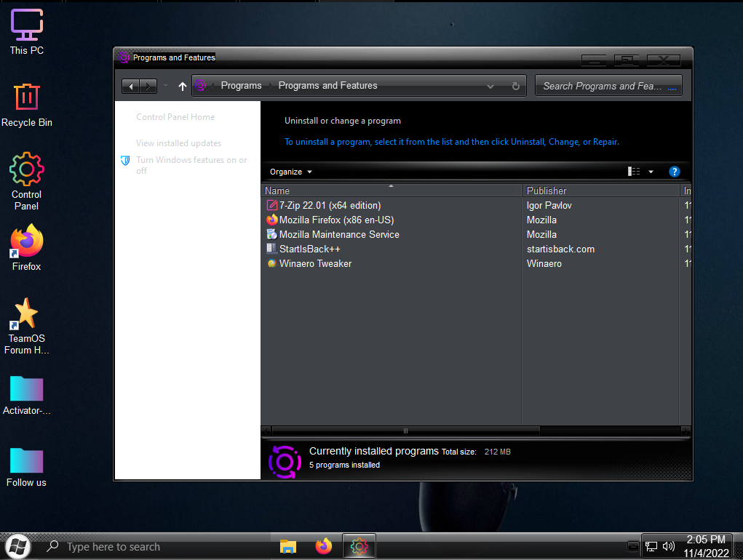The width and height of the screenshot is (743, 560).
Task: Click the scrollbar left arrow
Action: 266,431
